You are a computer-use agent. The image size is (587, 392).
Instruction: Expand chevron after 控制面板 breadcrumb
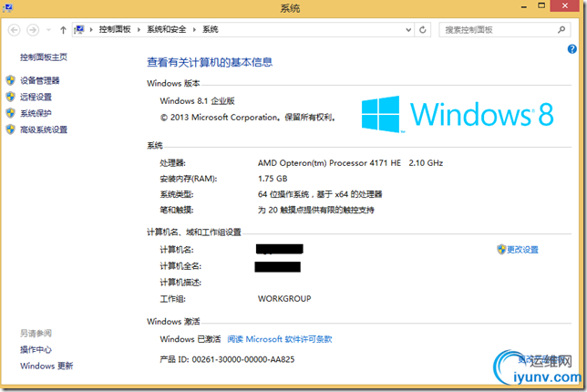(x=139, y=29)
